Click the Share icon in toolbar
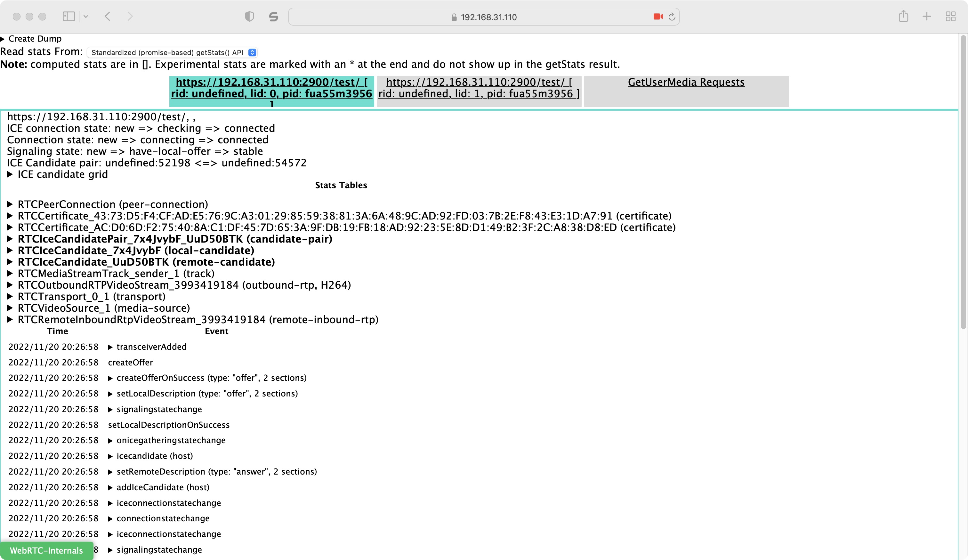Image resolution: width=968 pixels, height=560 pixels. [x=903, y=16]
